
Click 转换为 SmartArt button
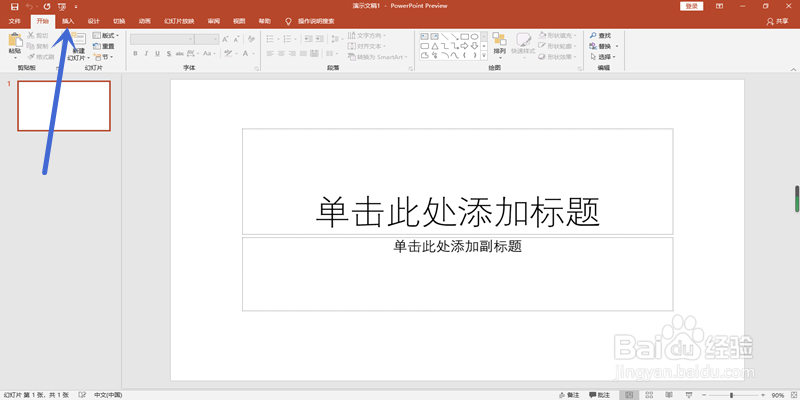coord(378,57)
